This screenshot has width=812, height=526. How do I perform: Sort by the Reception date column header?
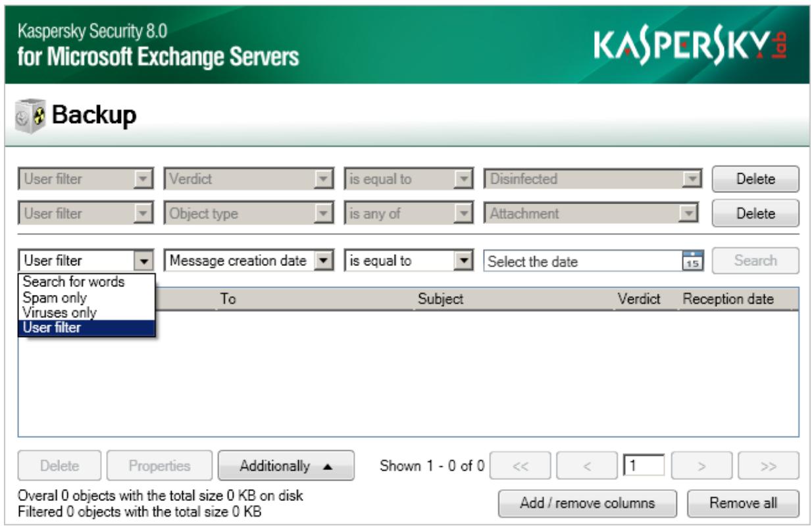point(728,299)
